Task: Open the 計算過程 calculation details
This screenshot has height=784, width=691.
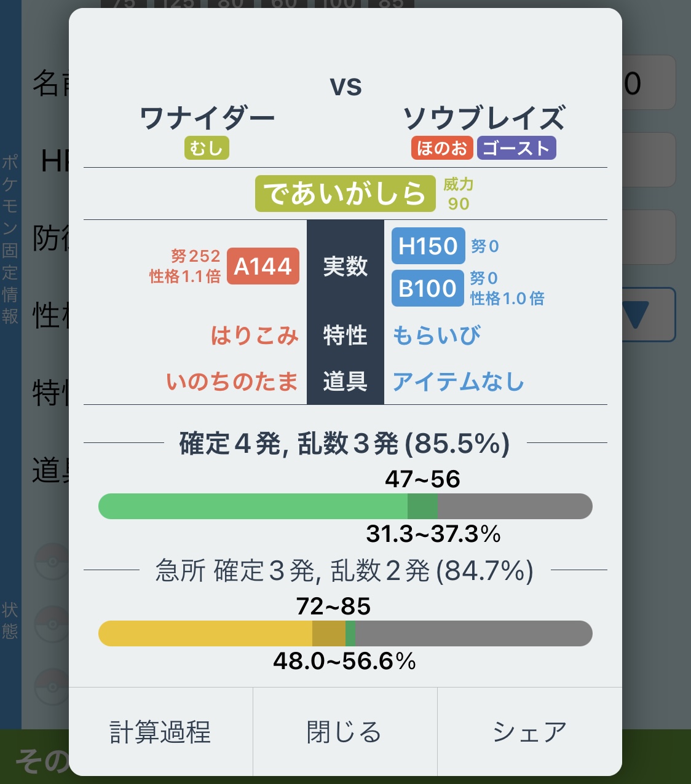Action: pos(160,732)
